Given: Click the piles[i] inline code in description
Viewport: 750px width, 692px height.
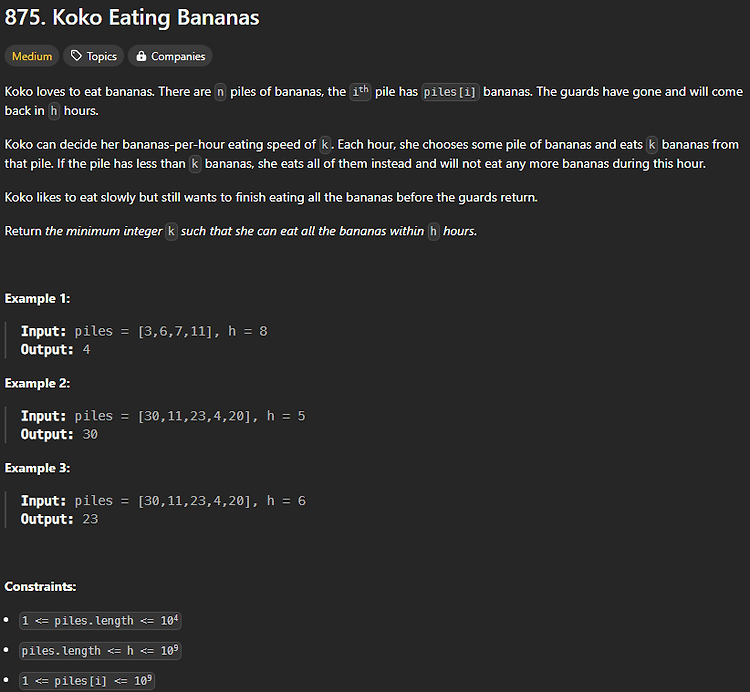Looking at the screenshot, I should [x=450, y=92].
